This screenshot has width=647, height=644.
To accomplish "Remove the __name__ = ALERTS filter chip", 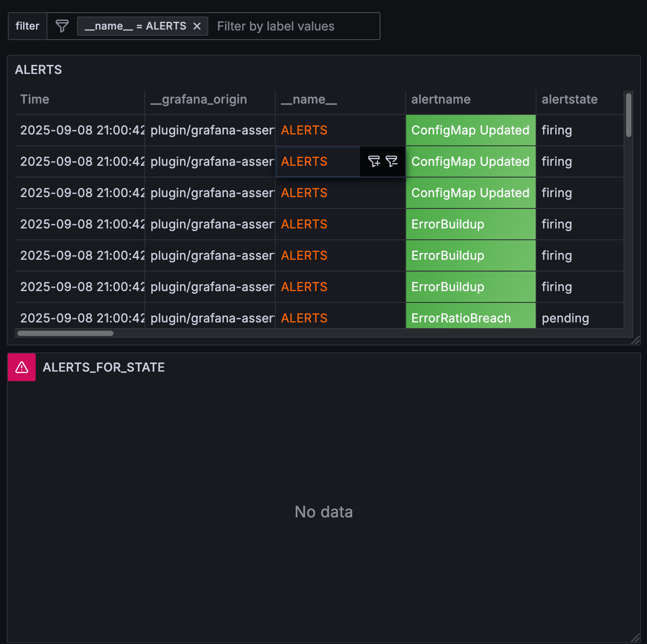I will 197,26.
